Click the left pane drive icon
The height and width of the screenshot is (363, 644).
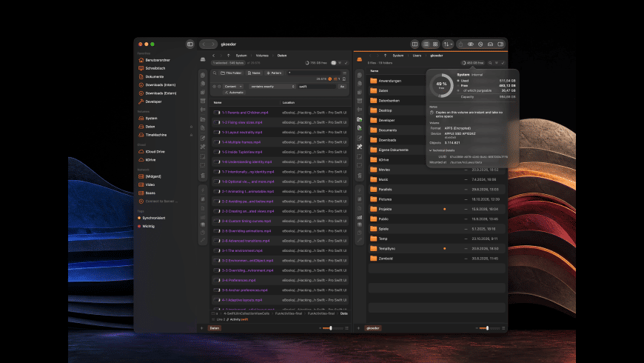[203, 59]
